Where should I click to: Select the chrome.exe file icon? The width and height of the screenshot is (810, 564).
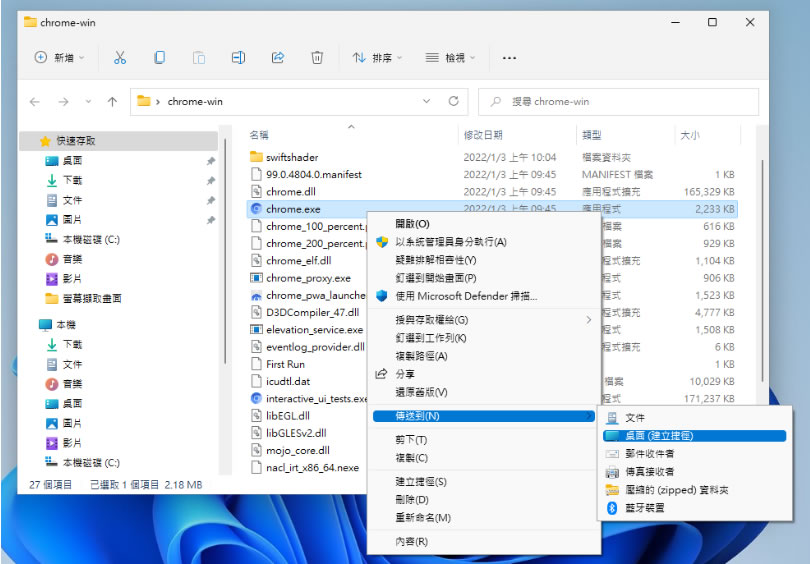pos(256,209)
